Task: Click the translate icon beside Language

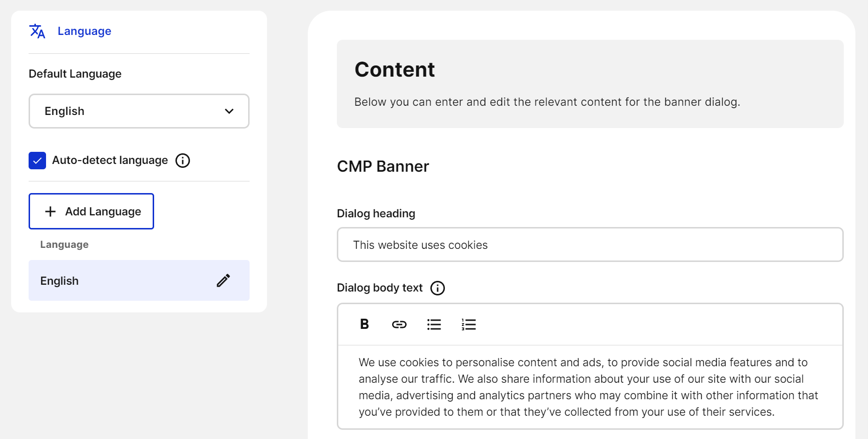Action: 37,31
